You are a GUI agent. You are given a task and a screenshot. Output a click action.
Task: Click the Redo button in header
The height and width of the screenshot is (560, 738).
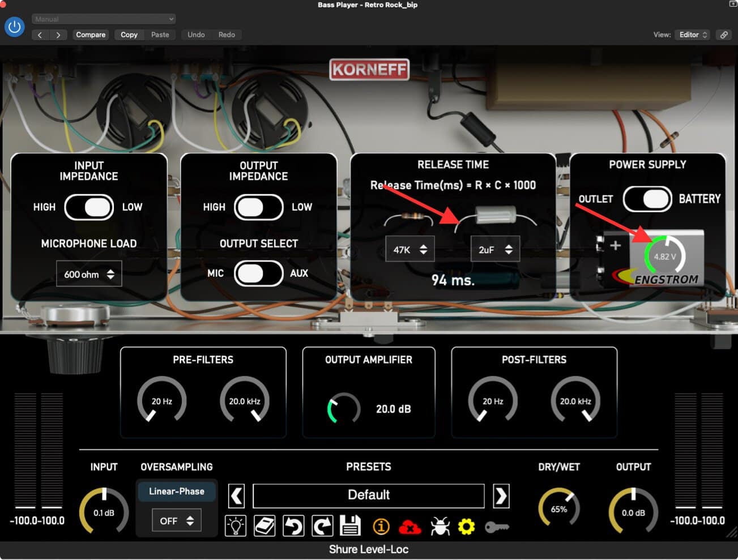(227, 35)
